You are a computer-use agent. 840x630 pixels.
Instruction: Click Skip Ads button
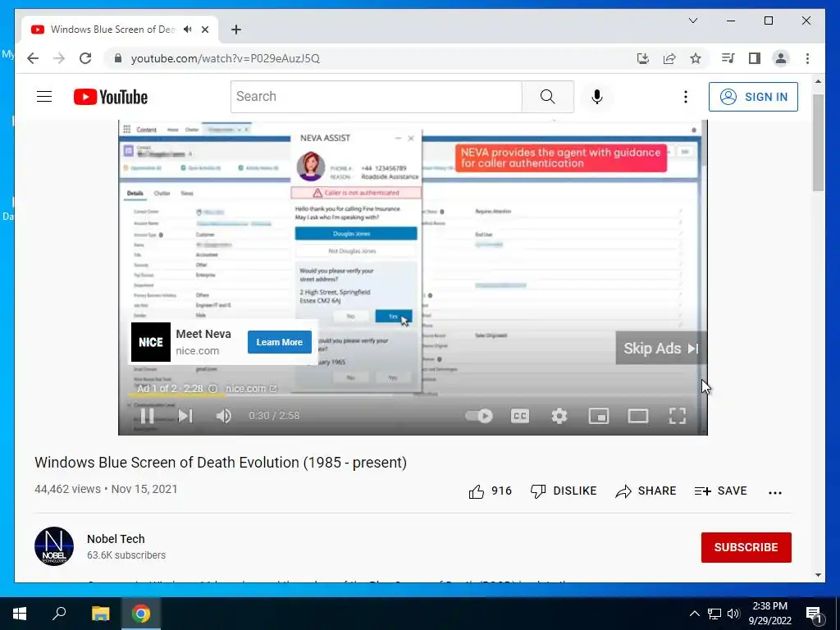tap(661, 348)
